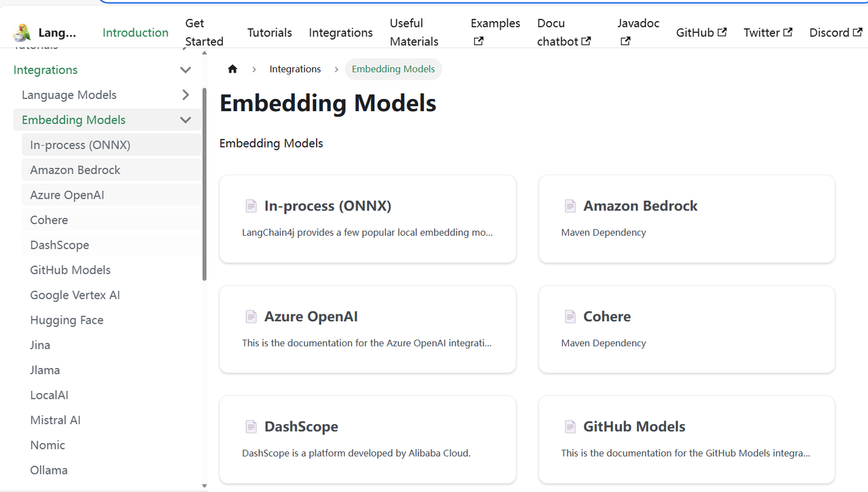Click the Javadoc external link icon
This screenshot has height=492, width=868.
click(625, 41)
